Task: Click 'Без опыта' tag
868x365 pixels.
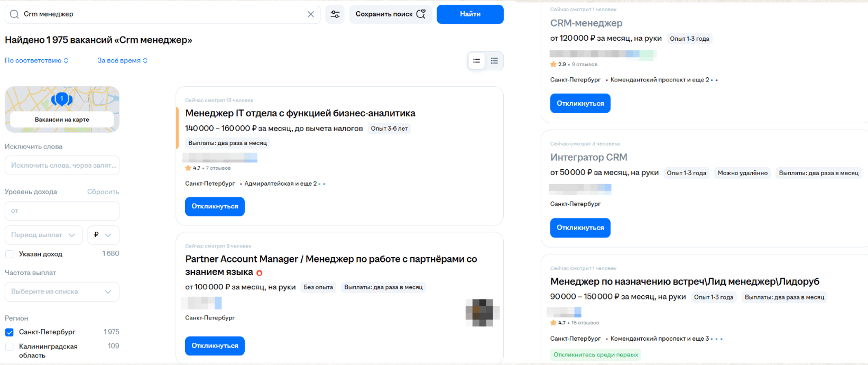Action: click(x=318, y=287)
